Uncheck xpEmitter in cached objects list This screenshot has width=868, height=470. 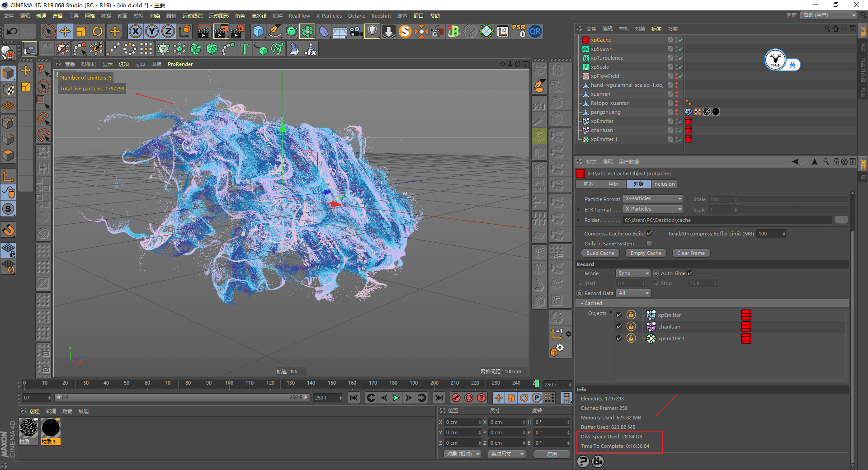pos(619,315)
